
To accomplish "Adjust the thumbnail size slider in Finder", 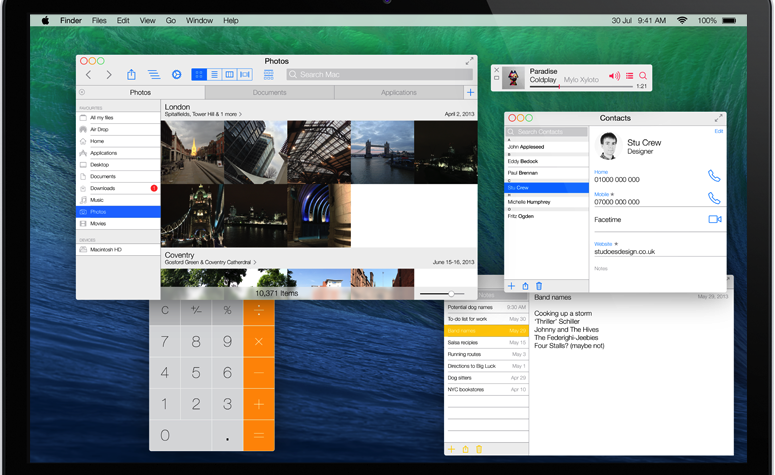I will (451, 293).
